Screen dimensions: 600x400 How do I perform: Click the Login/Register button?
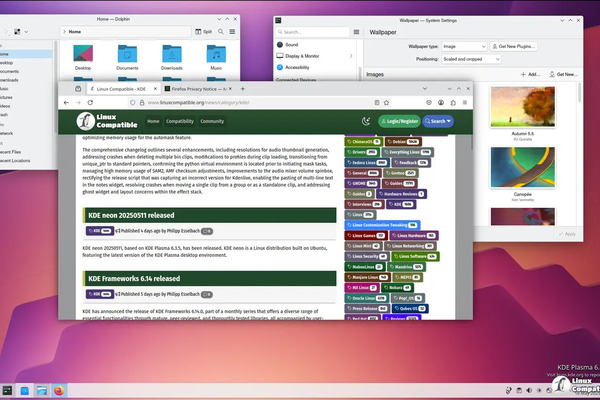[x=397, y=121]
